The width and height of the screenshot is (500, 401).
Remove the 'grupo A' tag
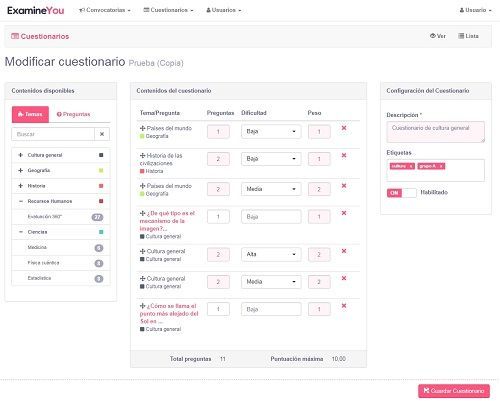pyautogui.click(x=441, y=166)
